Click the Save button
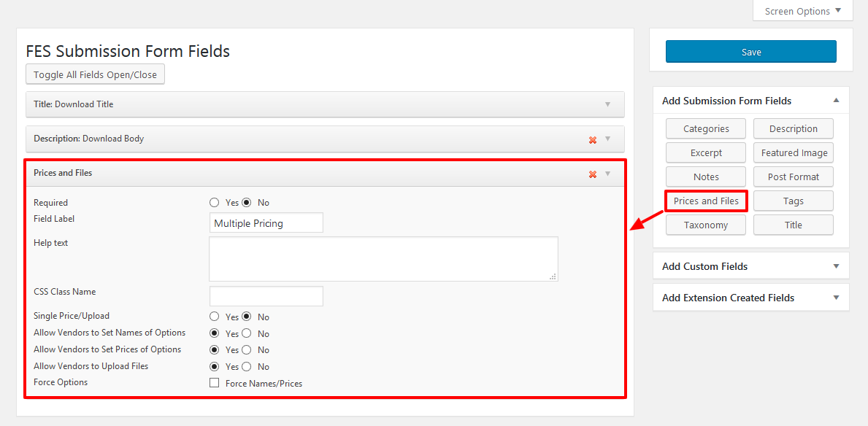Screen dimensions: 868x426 click(x=750, y=52)
